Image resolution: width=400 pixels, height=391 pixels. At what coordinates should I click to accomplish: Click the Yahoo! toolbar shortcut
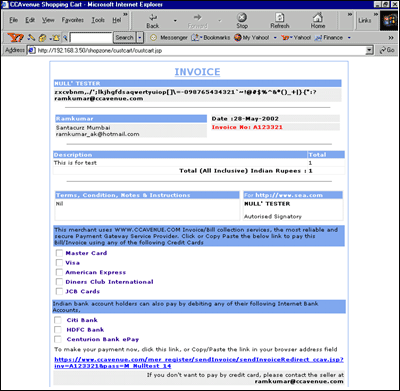(296, 38)
